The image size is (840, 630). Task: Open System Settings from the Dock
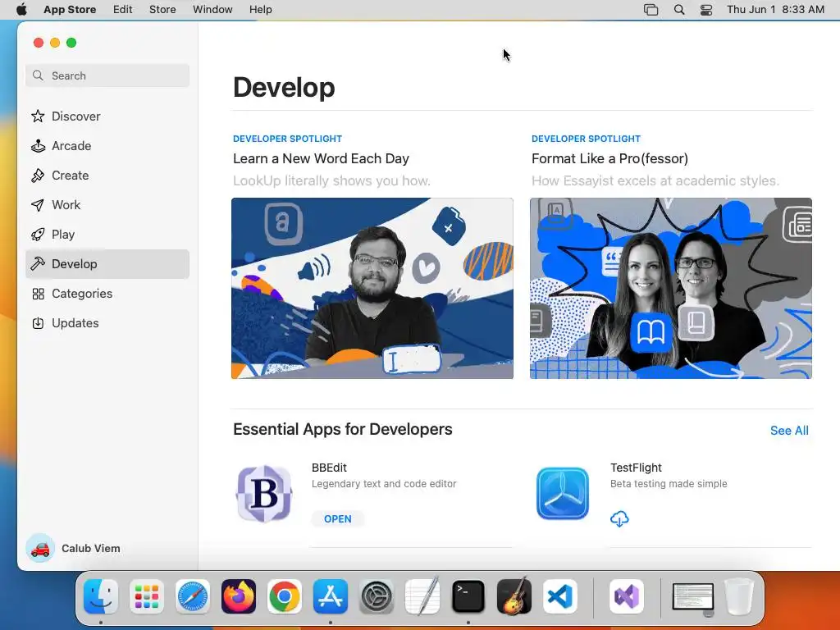(x=376, y=596)
